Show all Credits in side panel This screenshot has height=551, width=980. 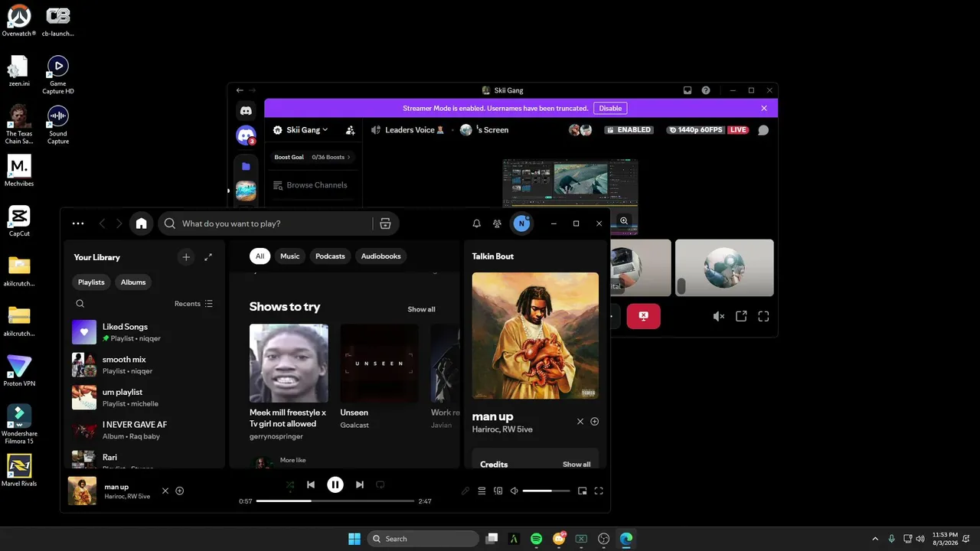pyautogui.click(x=577, y=465)
